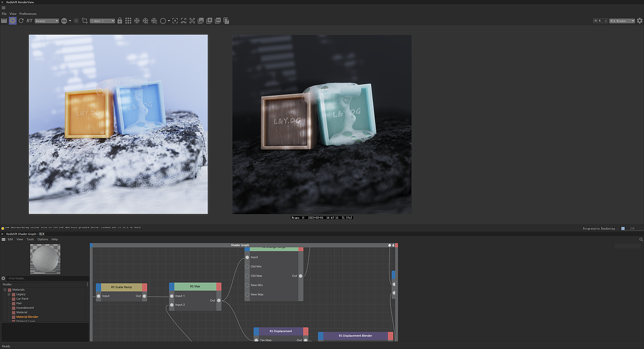
Task: Open RenderView settings gear
Action: [x=640, y=21]
